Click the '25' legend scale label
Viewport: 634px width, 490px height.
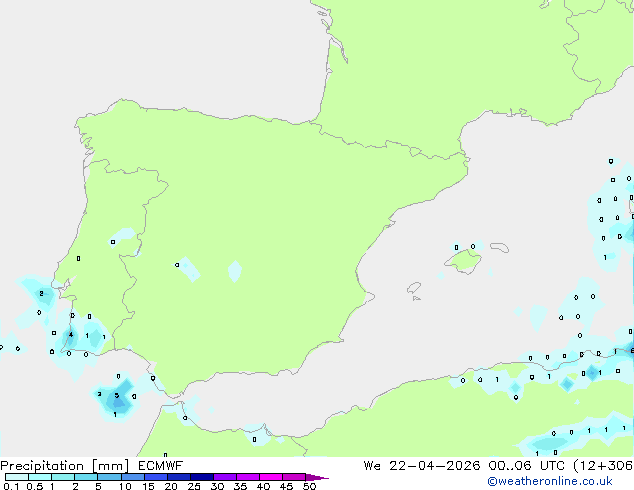194,486
